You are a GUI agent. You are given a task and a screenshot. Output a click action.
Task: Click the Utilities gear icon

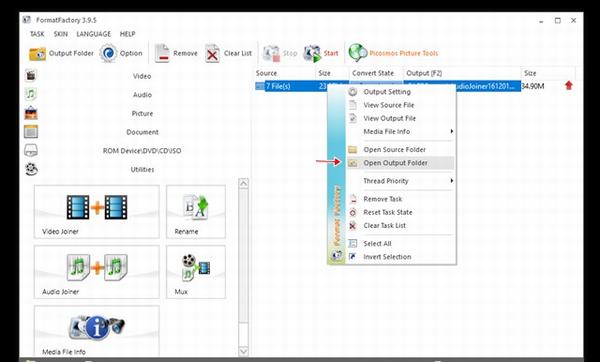coord(31,169)
